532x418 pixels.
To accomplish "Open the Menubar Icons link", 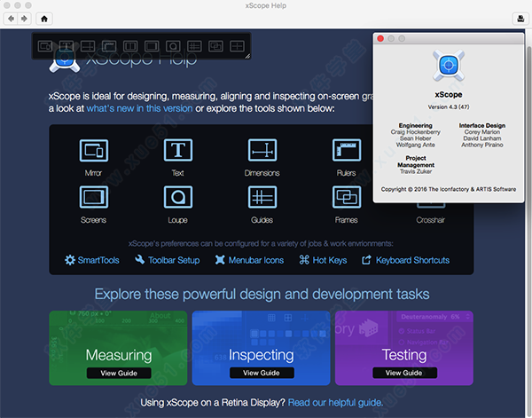I will coord(249,260).
